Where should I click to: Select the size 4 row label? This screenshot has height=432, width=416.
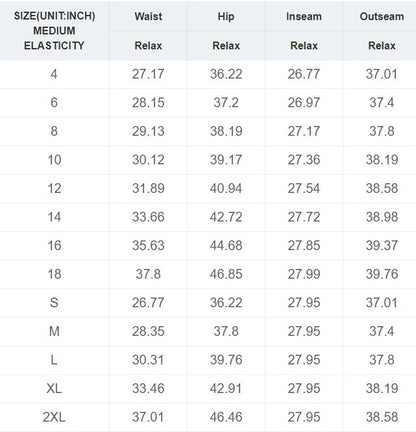point(54,74)
